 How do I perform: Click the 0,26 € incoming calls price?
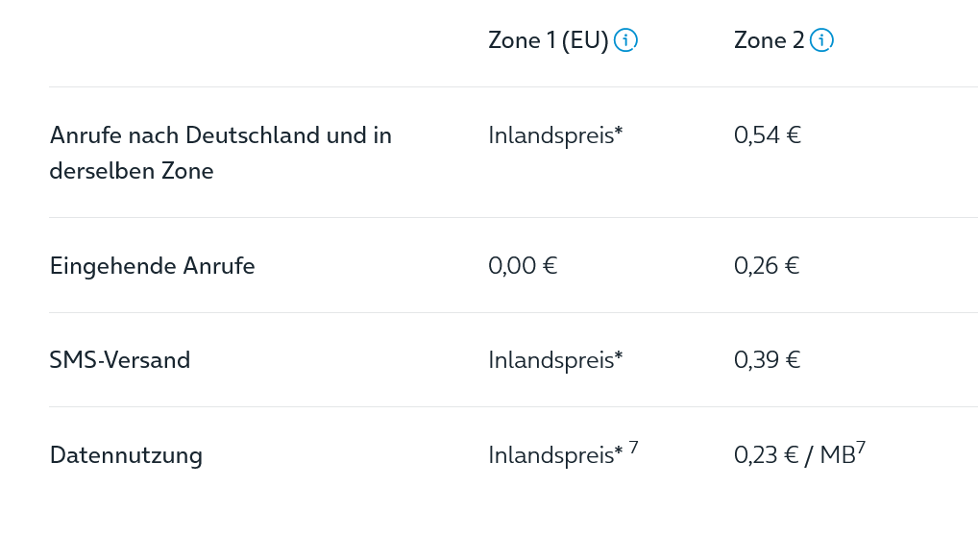767,266
